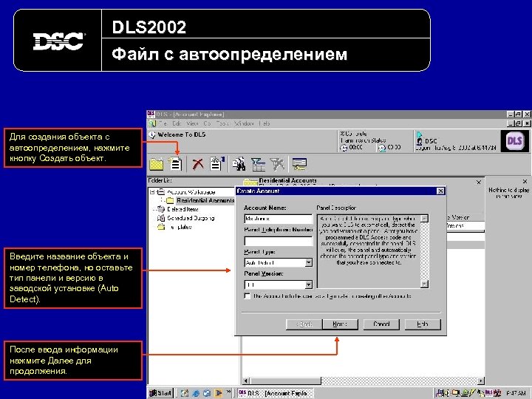Open the Window menu
532x399 pixels.
pos(244,124)
